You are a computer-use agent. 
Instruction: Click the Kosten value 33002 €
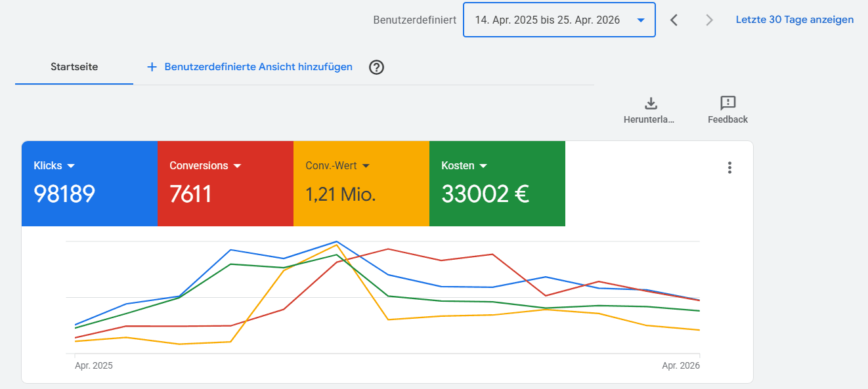point(485,194)
